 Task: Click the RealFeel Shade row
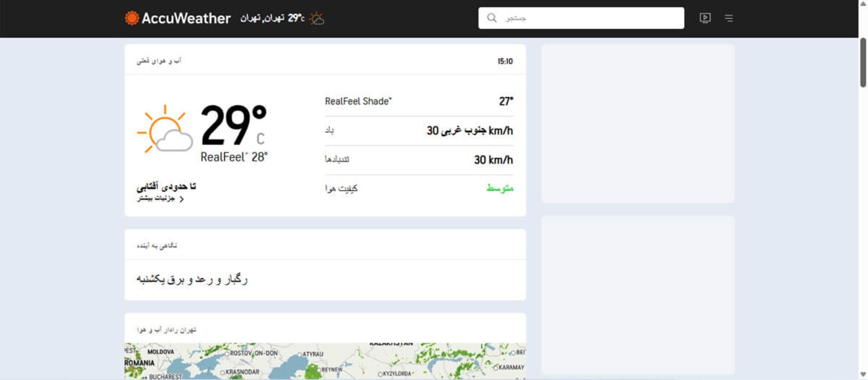click(419, 101)
